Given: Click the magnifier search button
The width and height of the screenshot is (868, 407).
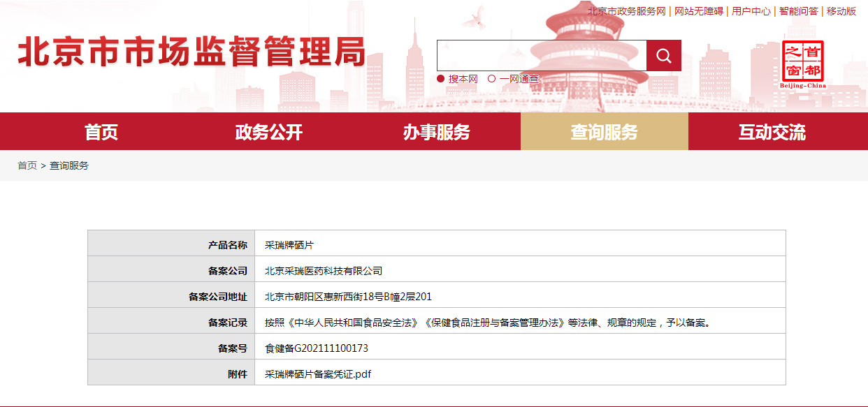Looking at the screenshot, I should pos(663,55).
